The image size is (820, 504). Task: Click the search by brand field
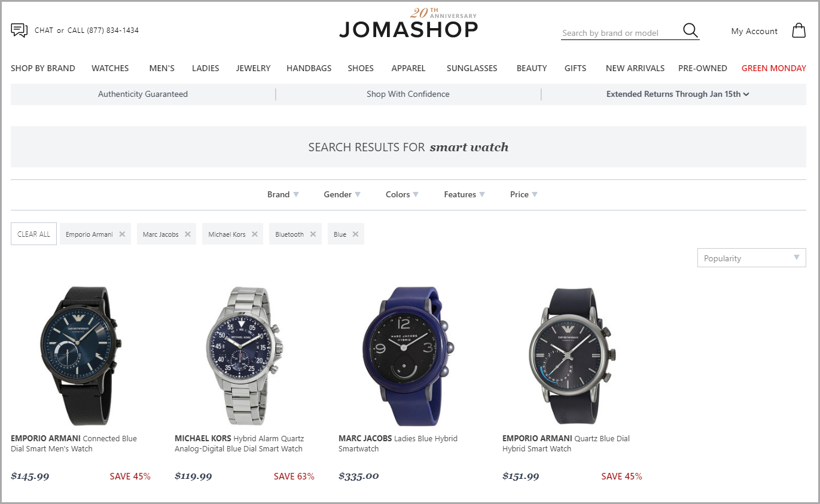tap(620, 33)
